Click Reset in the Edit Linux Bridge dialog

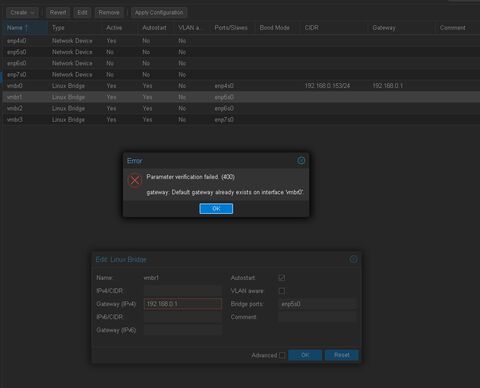(342, 355)
